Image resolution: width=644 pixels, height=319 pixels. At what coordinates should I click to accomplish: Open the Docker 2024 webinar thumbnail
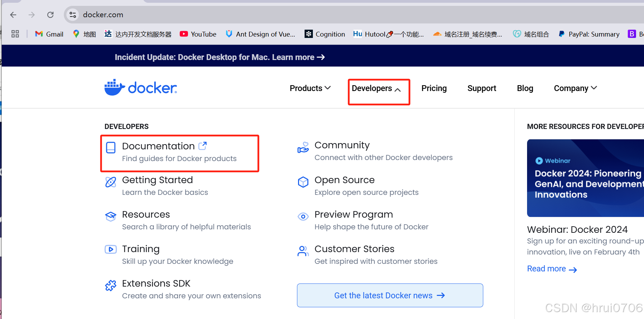coord(585,178)
